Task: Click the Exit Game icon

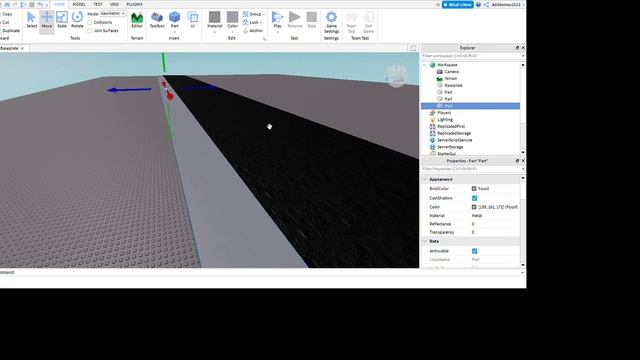Action: [369, 22]
